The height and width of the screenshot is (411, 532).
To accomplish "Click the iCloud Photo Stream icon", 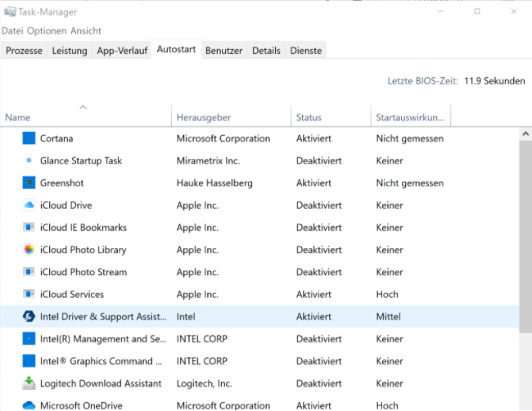I will pos(29,272).
